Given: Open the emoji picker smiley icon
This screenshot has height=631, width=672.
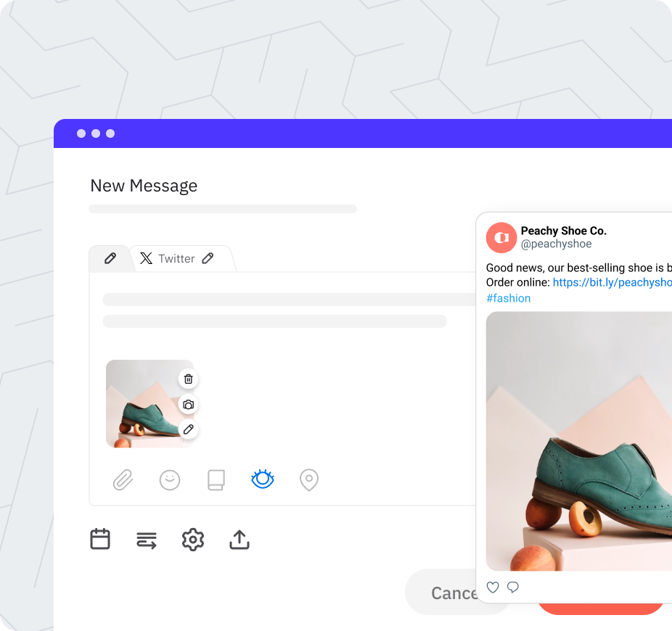Looking at the screenshot, I should tap(170, 480).
